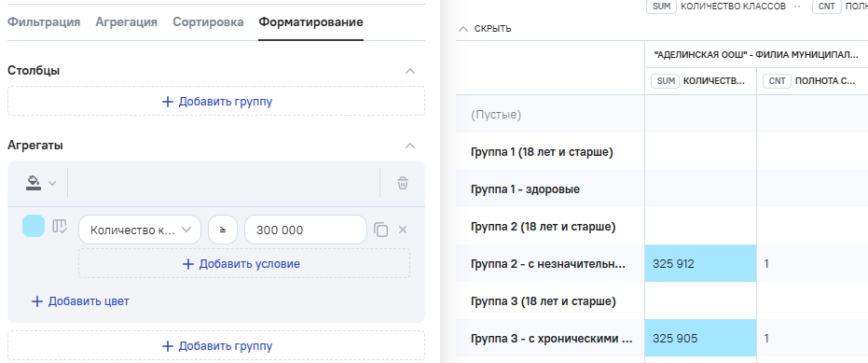This screenshot has width=868, height=363.
Task: Open the 'Количество к...' field dropdown
Action: point(140,230)
